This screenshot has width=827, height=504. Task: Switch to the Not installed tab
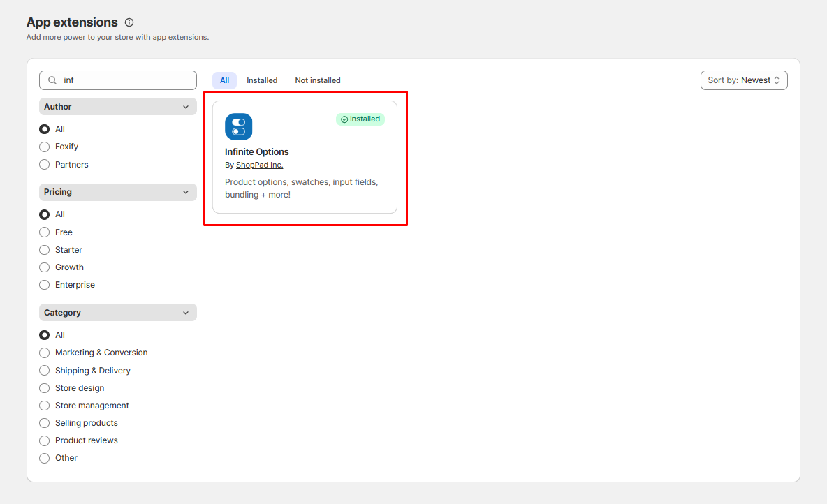click(318, 80)
